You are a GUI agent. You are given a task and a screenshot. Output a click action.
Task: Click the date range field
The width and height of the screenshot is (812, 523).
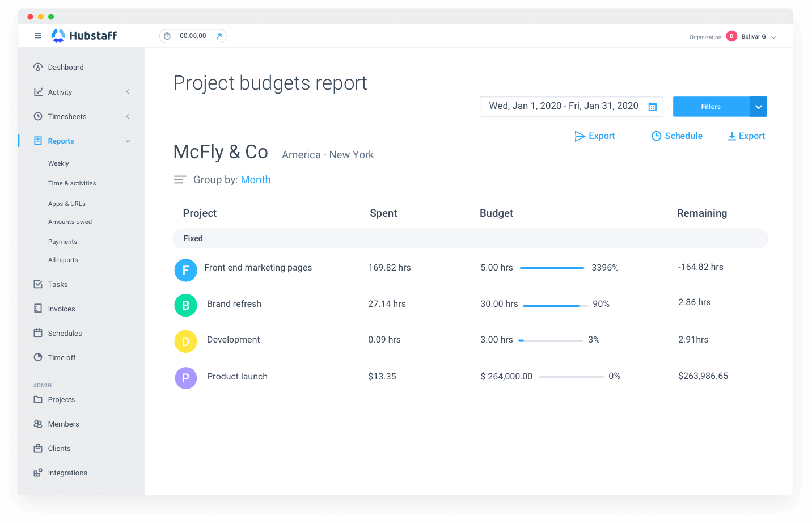tap(572, 107)
